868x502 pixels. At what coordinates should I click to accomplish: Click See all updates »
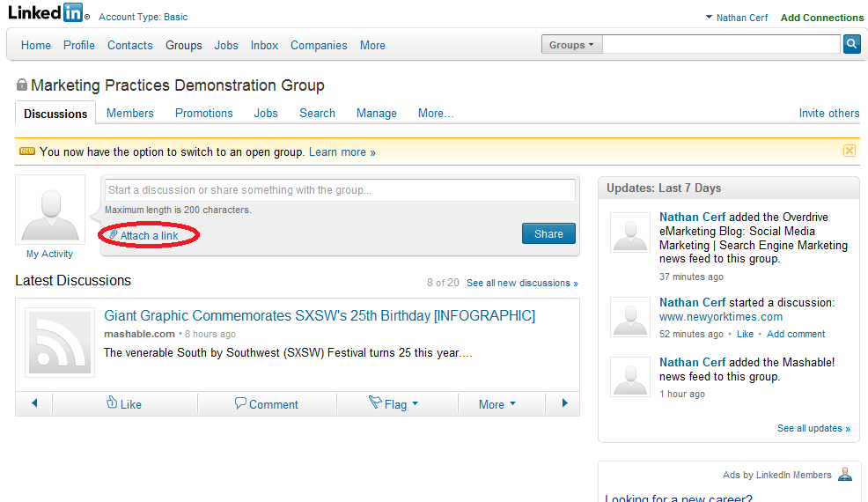[813, 428]
